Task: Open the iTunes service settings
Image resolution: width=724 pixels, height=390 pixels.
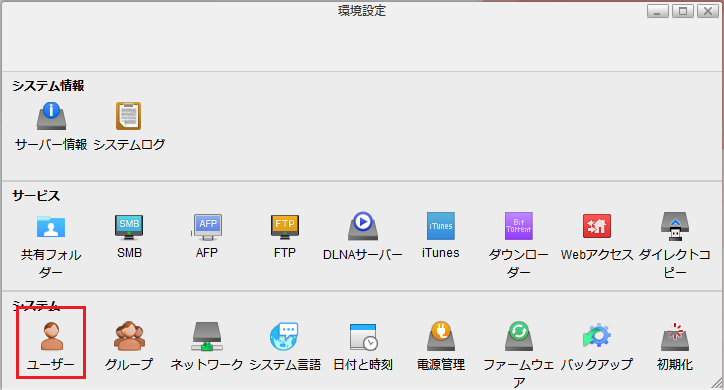Action: tap(440, 226)
